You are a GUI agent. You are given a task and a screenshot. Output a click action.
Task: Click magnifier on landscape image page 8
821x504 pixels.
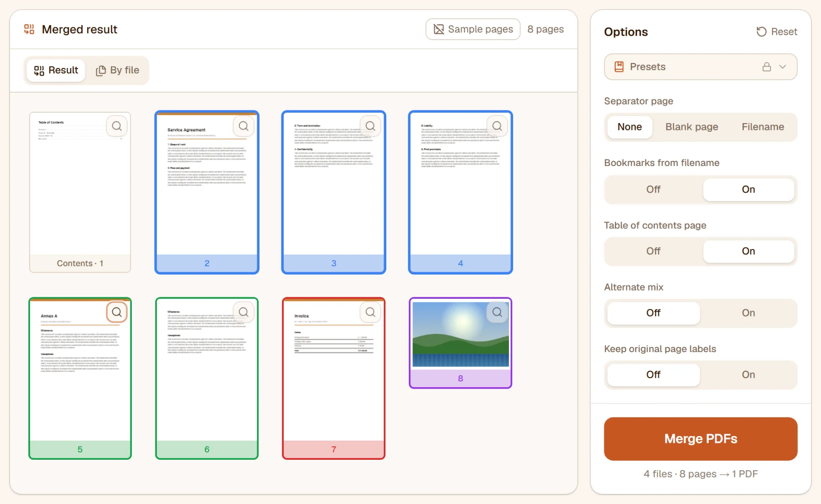pyautogui.click(x=497, y=312)
